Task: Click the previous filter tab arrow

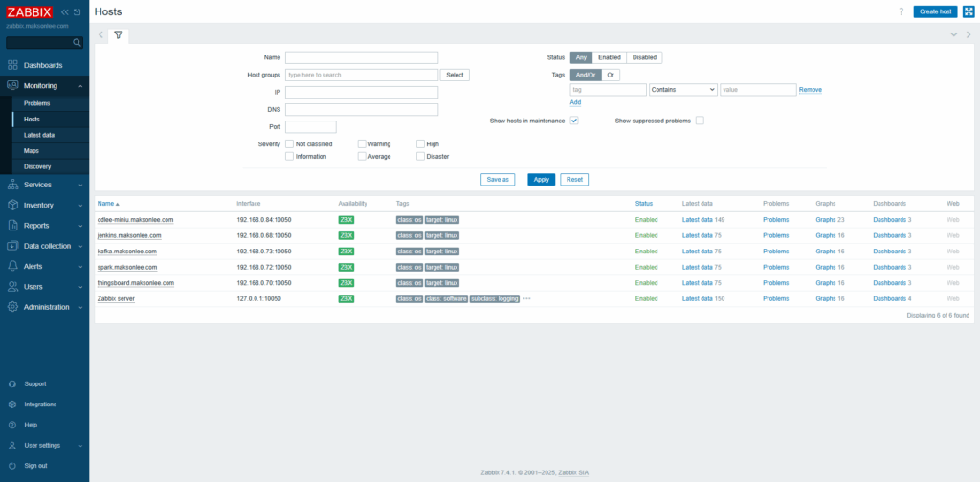Action: (x=100, y=35)
